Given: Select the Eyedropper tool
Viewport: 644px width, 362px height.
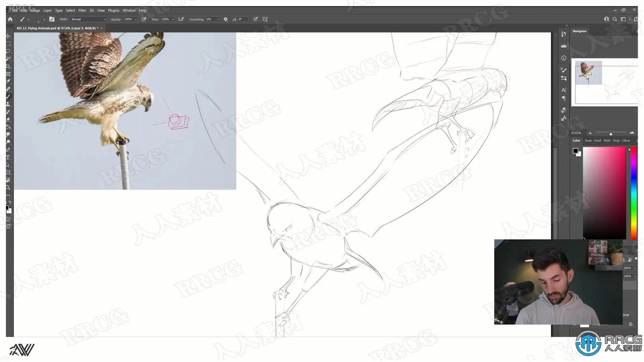Looking at the screenshot, I should coord(8,81).
